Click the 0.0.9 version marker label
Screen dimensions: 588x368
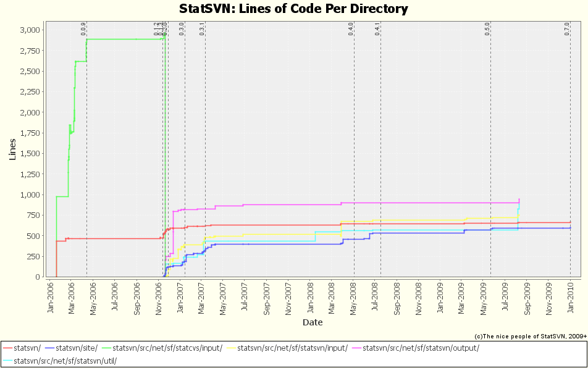click(x=83, y=29)
